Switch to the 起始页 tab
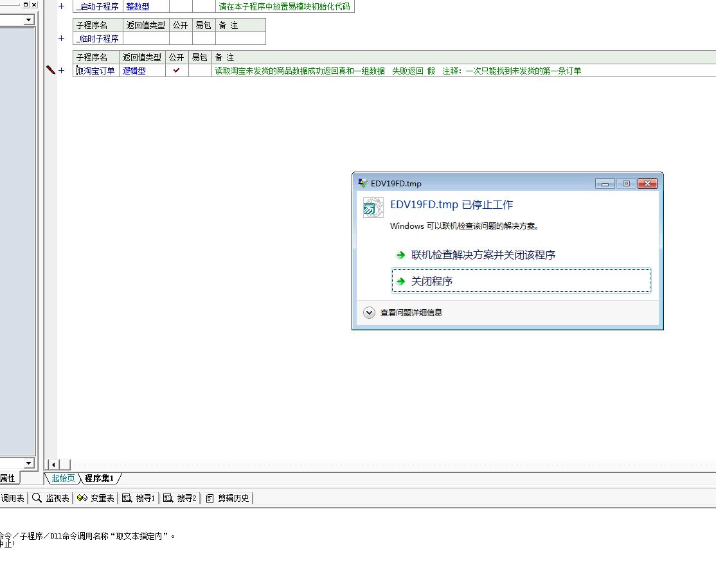This screenshot has width=716, height=588. click(63, 478)
